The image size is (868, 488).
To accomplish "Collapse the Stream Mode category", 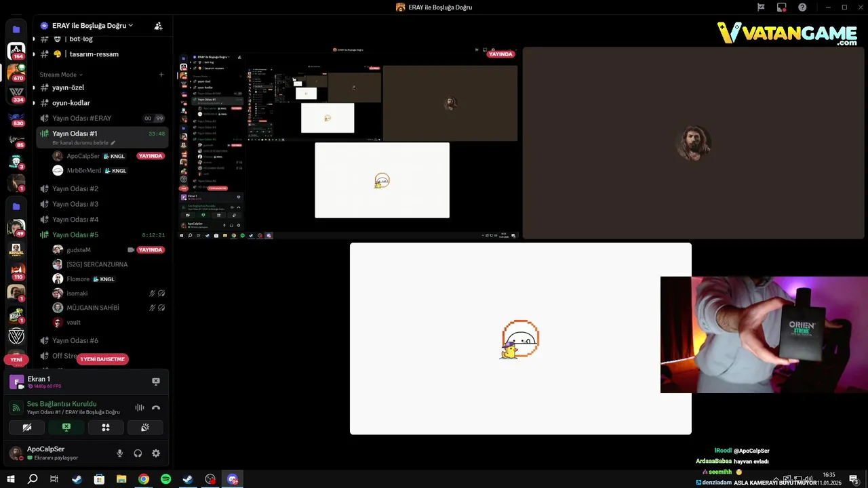I will pyautogui.click(x=61, y=75).
